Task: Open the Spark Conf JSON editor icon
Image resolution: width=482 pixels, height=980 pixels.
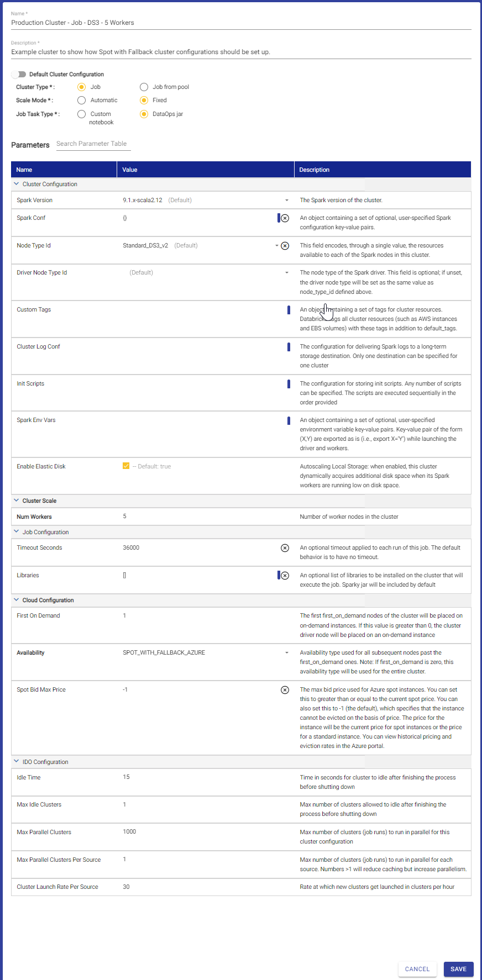Action: 279,218
